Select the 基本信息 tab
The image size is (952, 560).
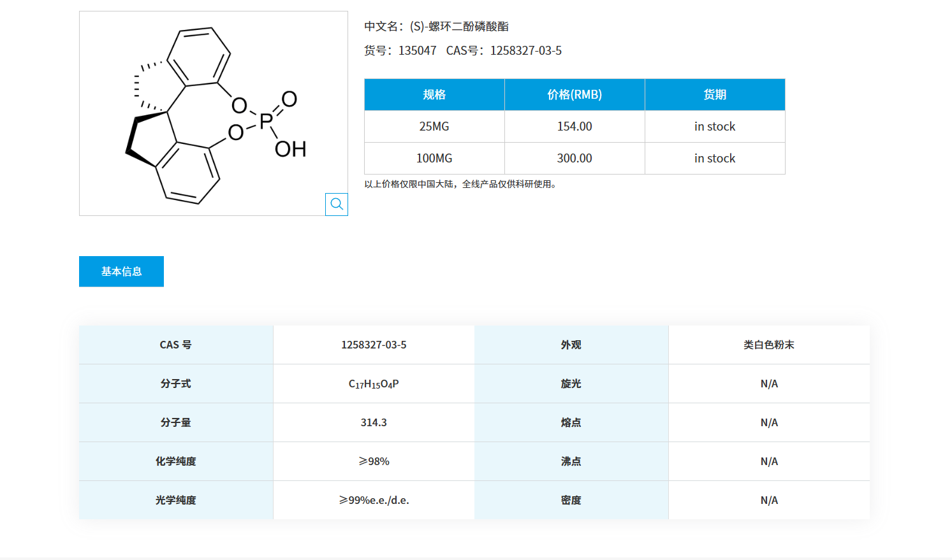tap(121, 271)
